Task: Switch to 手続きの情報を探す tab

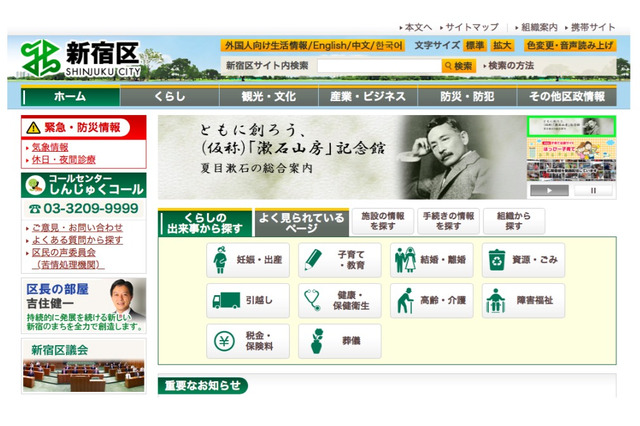Action: click(x=448, y=221)
